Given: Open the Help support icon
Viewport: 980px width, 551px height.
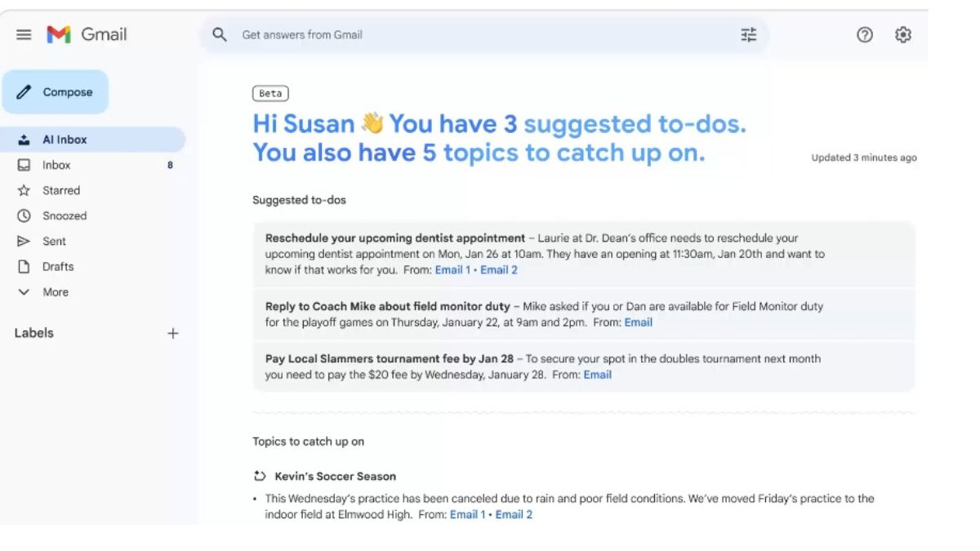Looking at the screenshot, I should (864, 34).
